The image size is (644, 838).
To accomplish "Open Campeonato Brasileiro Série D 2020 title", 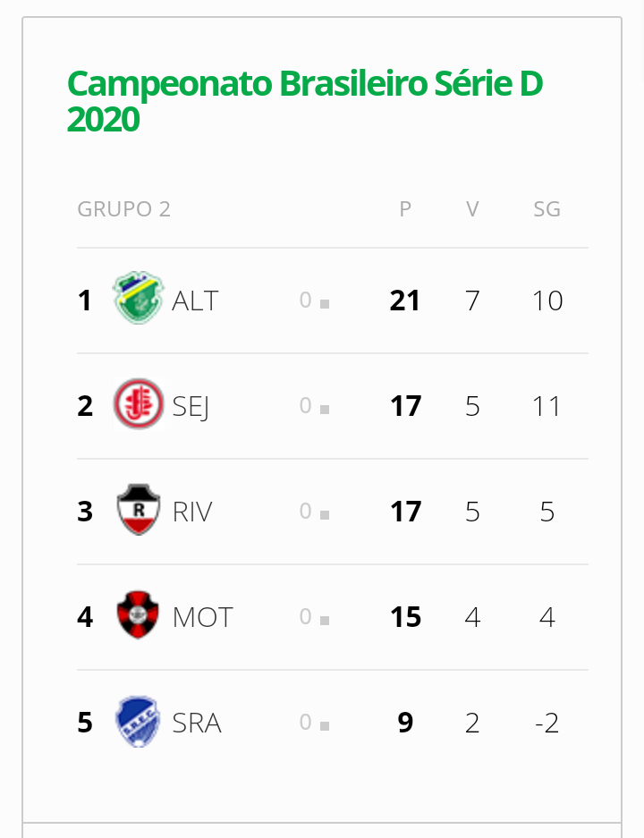I will (x=304, y=101).
